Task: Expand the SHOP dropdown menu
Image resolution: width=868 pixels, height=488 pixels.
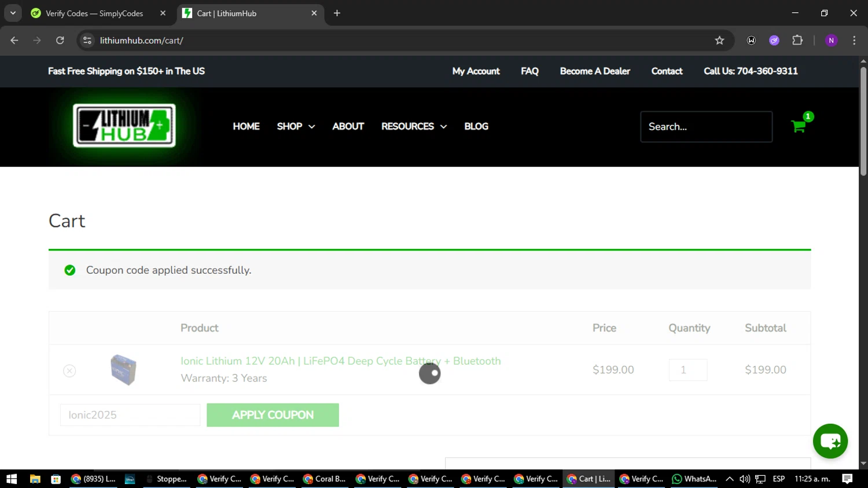Action: [x=296, y=126]
